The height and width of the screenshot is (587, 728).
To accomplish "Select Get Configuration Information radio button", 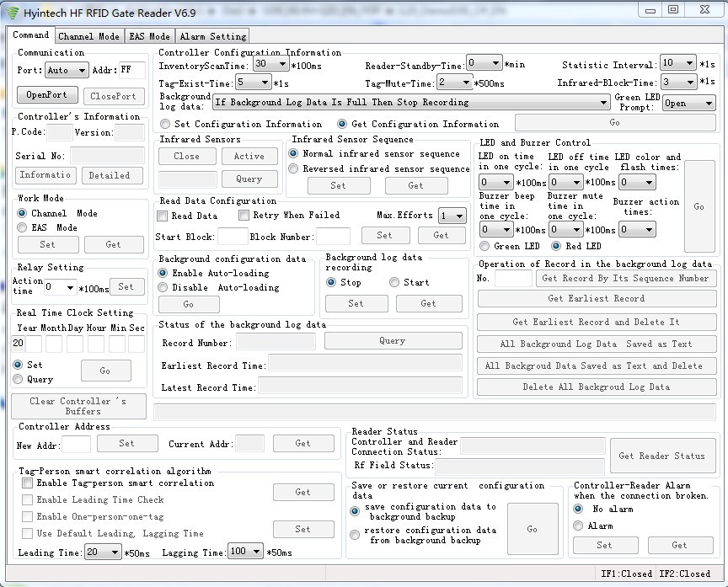I will (418, 124).
